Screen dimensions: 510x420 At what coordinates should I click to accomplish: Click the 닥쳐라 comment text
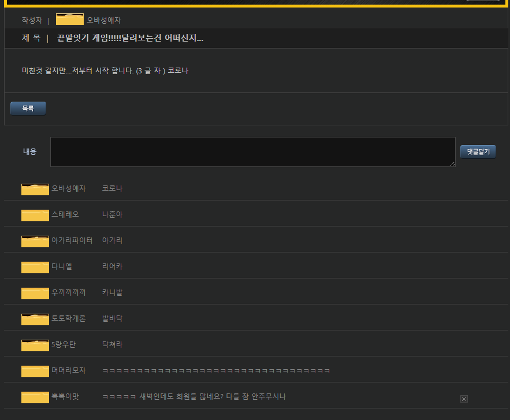112,344
